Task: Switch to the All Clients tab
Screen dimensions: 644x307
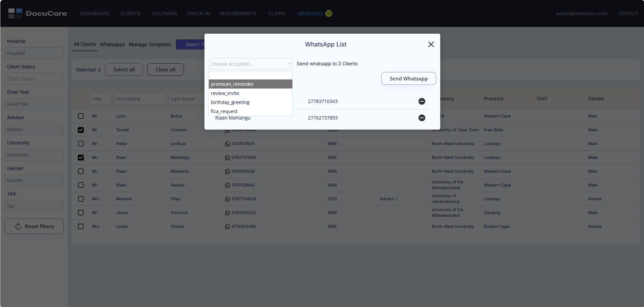Action: pyautogui.click(x=85, y=44)
